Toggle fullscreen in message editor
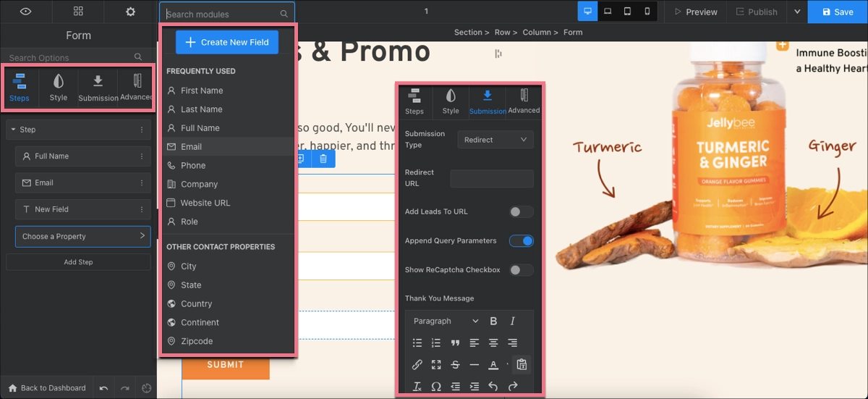Screen dimensions: 868x399 click(x=436, y=364)
